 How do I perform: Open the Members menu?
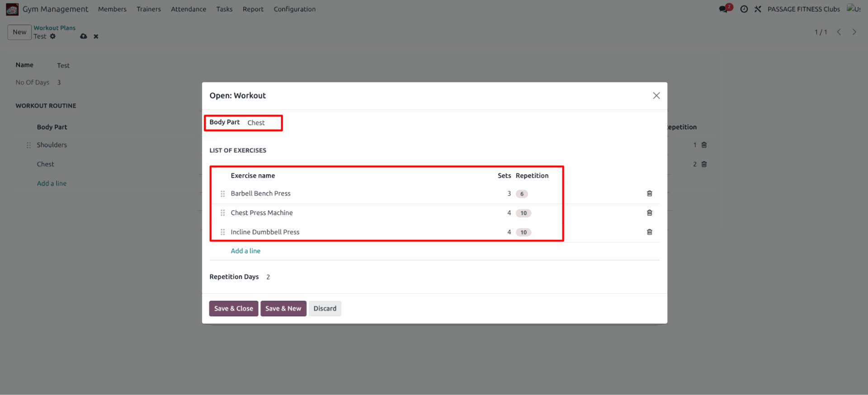coord(112,9)
